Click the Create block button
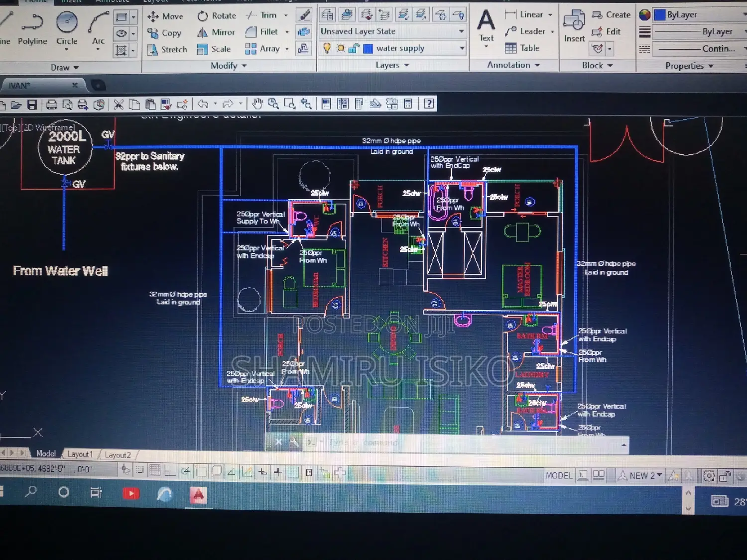Viewport: 747px width, 560px height. pyautogui.click(x=611, y=15)
